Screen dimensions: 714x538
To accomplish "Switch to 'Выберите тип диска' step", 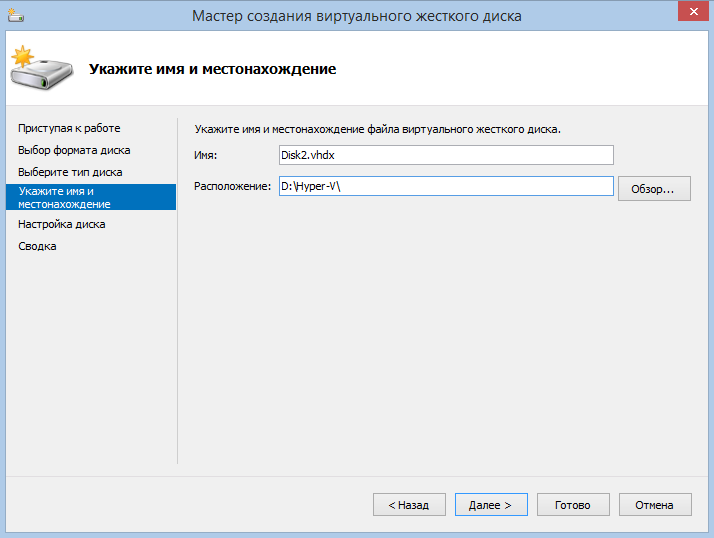I will 70,172.
